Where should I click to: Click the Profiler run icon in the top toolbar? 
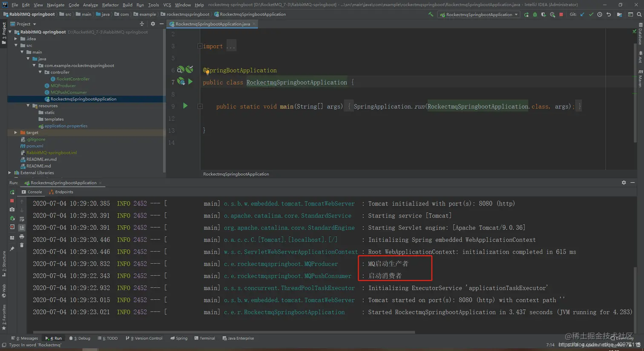(552, 14)
